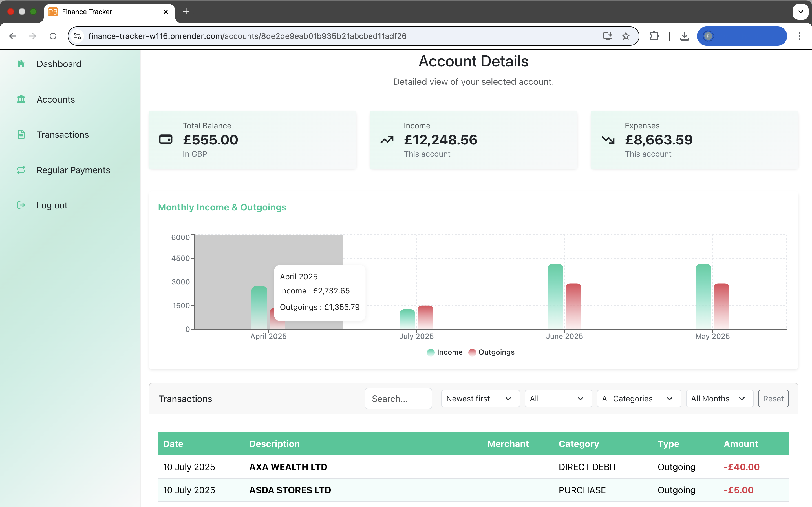Click the Regular Payments repeat icon

[21, 170]
